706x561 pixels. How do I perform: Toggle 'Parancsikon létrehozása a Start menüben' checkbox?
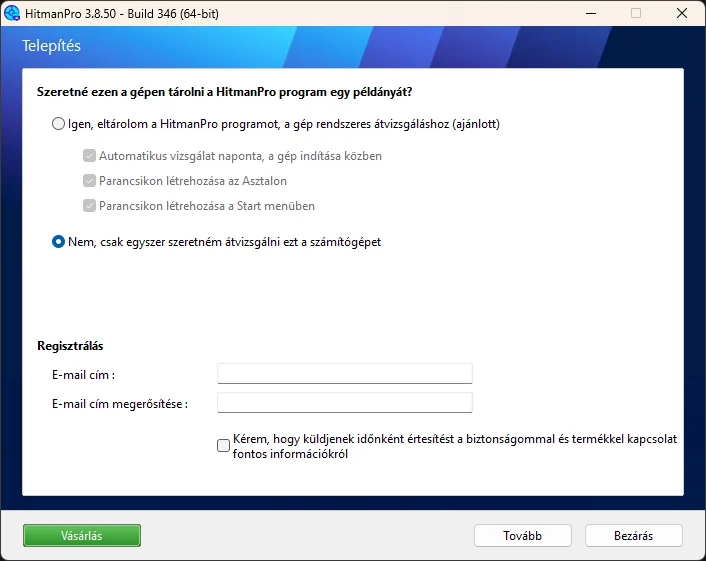[x=89, y=206]
